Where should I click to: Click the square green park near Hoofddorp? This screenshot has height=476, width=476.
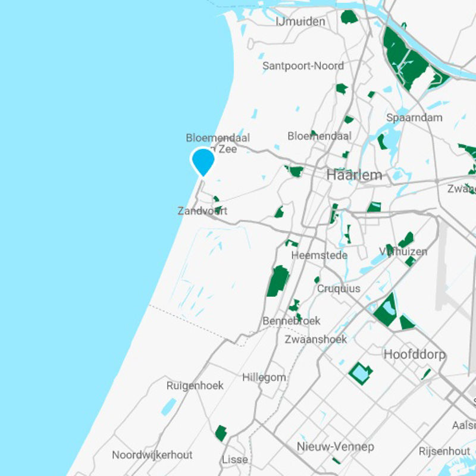click(361, 373)
